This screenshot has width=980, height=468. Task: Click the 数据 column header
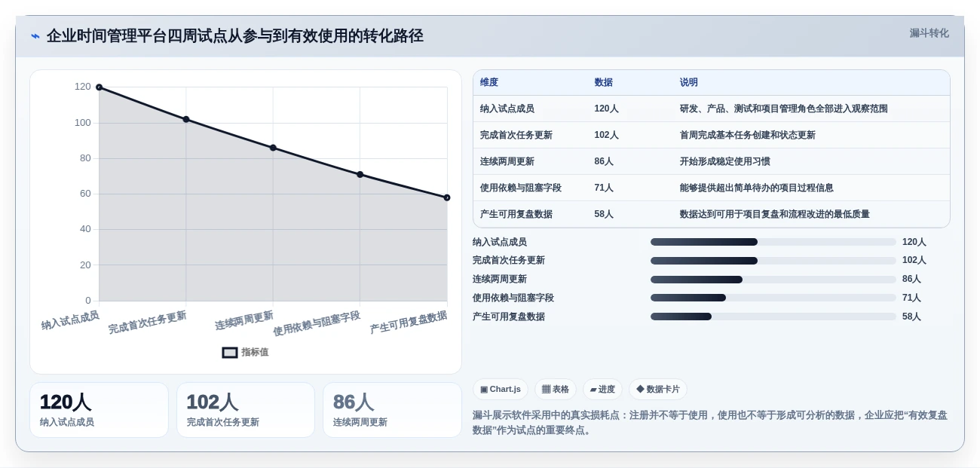(603, 82)
